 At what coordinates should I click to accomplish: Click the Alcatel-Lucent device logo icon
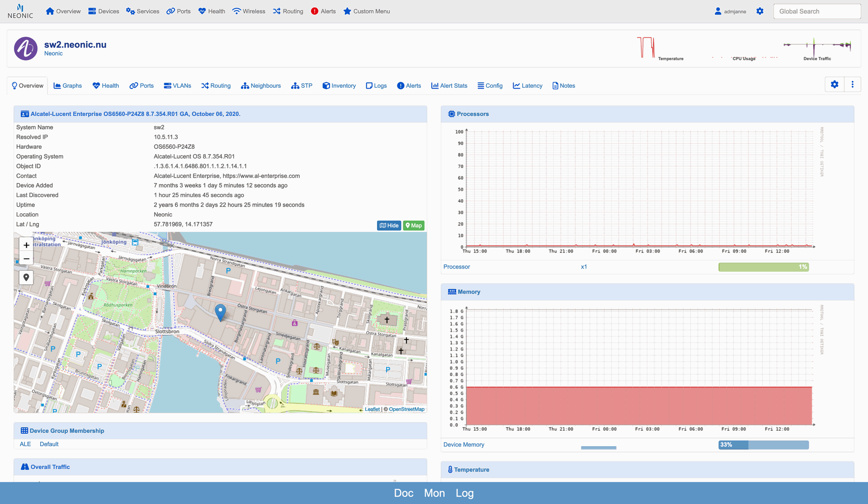click(x=26, y=48)
